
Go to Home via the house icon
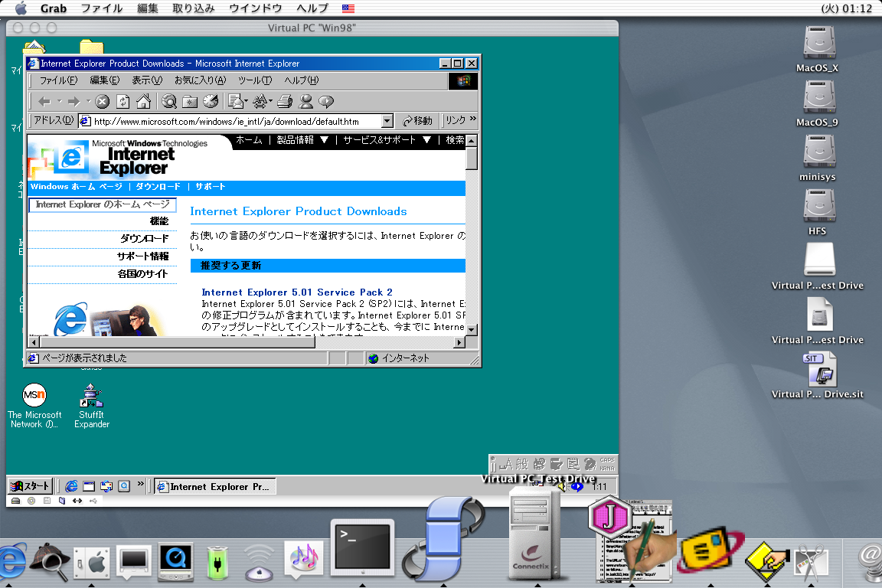click(142, 101)
